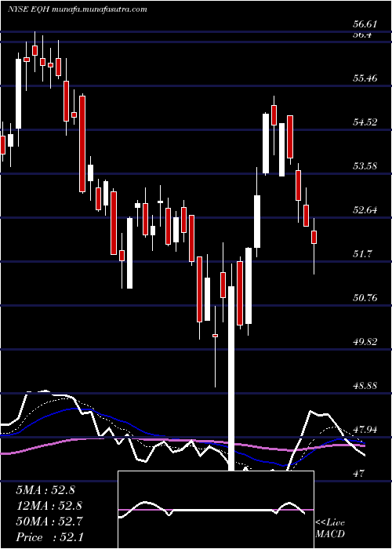
Task: Click the 48.88 price axis label
Action: click(x=365, y=386)
